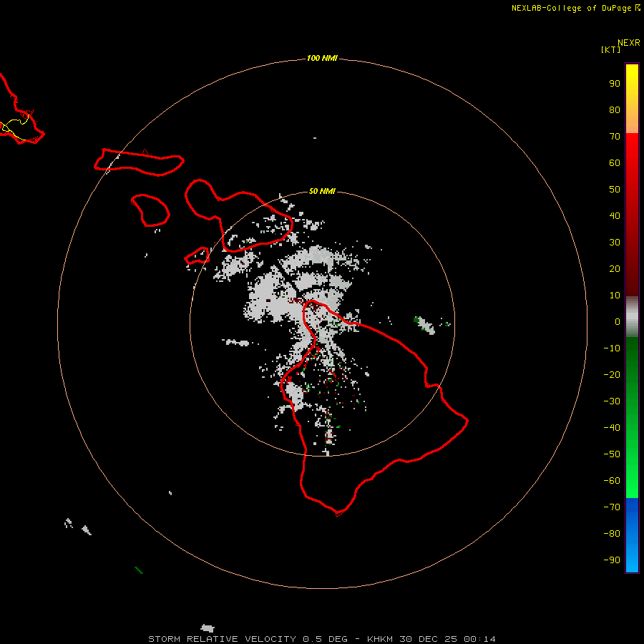Click the -60 knot colorbar label

tap(612, 481)
